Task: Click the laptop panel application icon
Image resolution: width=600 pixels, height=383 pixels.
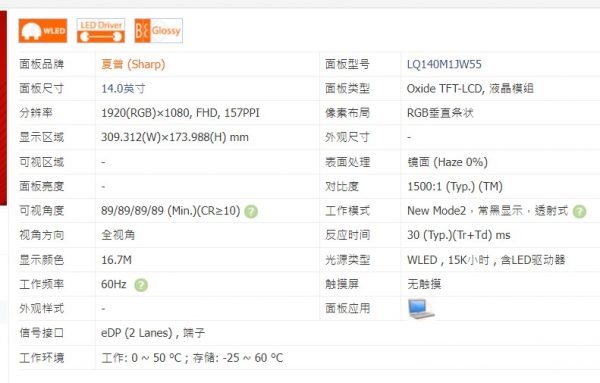Action: (421, 309)
